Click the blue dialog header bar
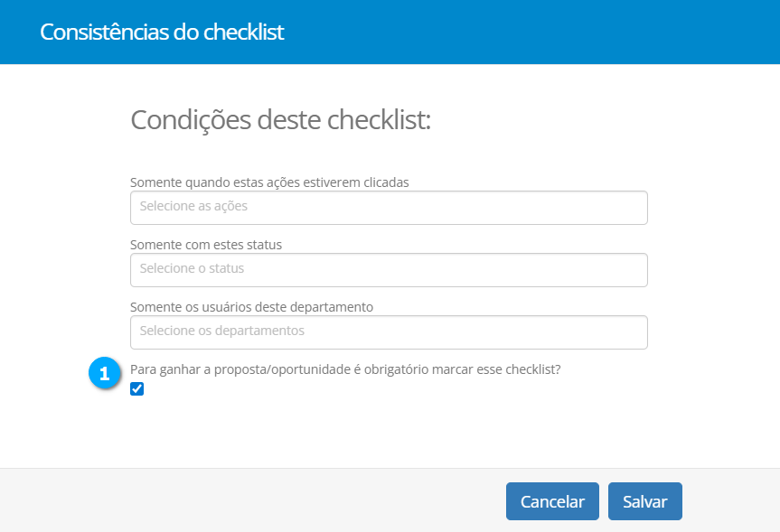 pos(542,33)
